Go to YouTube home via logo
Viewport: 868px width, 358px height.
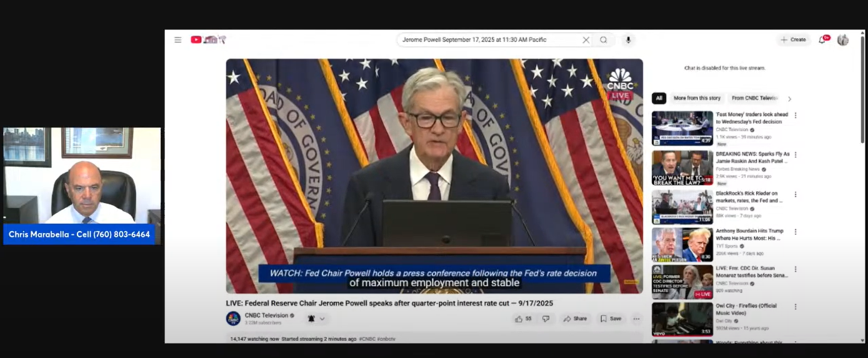pyautogui.click(x=197, y=40)
